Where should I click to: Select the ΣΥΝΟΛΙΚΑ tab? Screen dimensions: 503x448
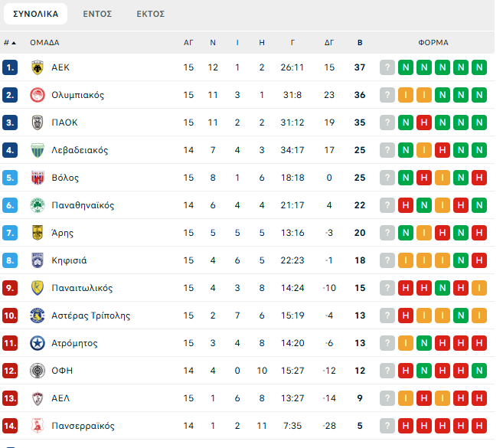pos(35,14)
